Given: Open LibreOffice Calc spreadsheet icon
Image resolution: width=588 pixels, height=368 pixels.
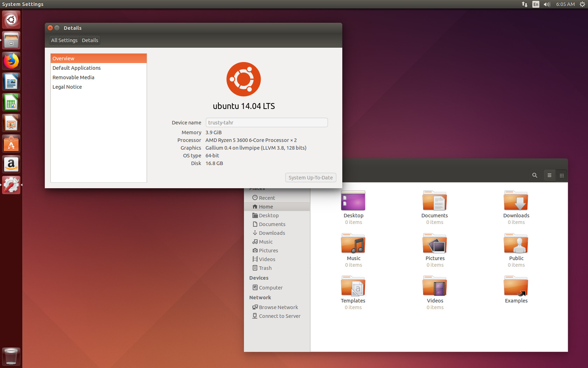Looking at the screenshot, I should [x=11, y=102].
